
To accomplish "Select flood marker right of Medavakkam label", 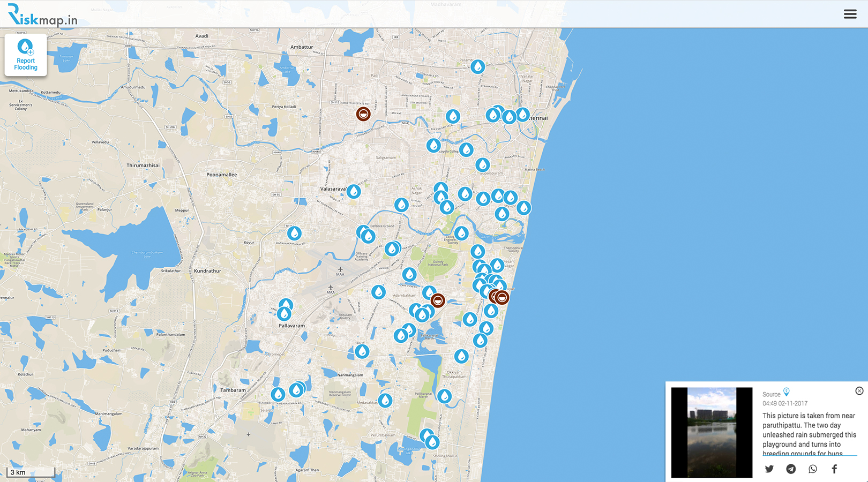I will 385,400.
